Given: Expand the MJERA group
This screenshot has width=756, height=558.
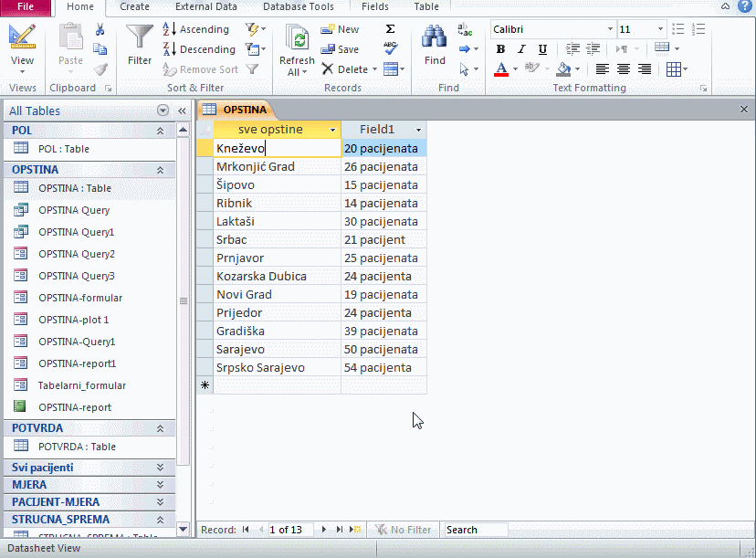Looking at the screenshot, I should pos(160,485).
